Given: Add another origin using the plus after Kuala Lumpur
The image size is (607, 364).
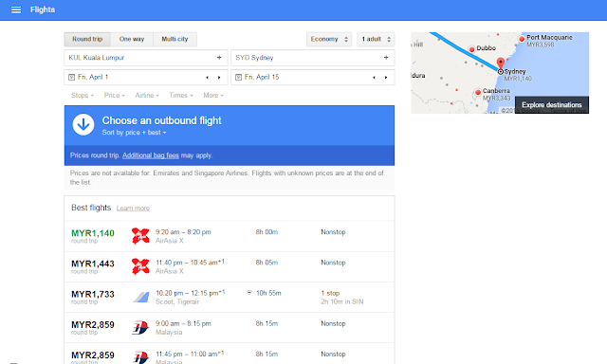Looking at the screenshot, I should (219, 58).
